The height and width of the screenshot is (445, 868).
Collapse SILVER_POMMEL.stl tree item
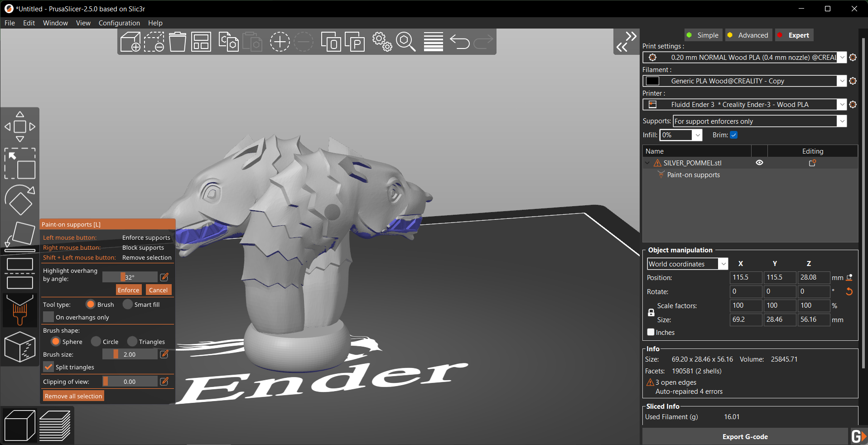click(647, 163)
